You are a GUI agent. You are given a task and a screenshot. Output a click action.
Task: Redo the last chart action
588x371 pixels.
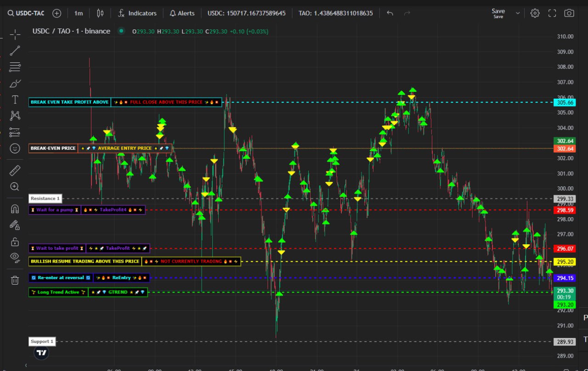pyautogui.click(x=407, y=13)
